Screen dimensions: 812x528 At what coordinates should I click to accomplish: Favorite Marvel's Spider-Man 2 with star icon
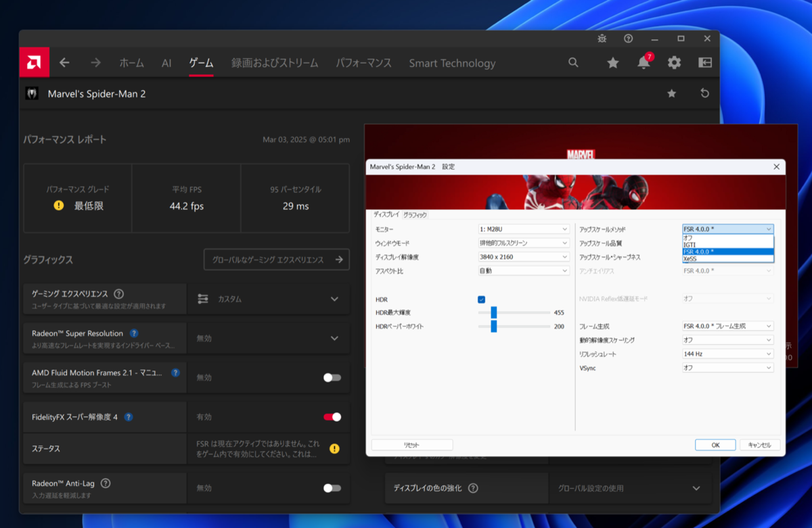(x=671, y=93)
